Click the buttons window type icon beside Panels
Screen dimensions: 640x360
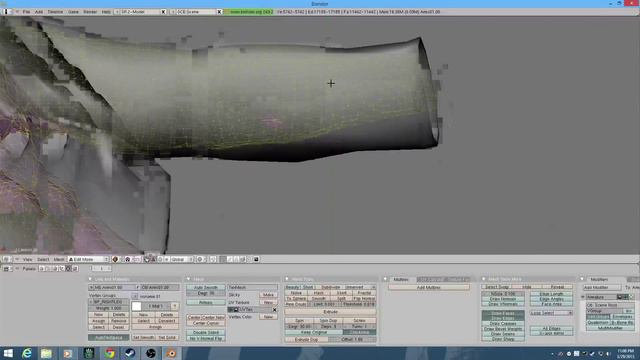[6, 269]
